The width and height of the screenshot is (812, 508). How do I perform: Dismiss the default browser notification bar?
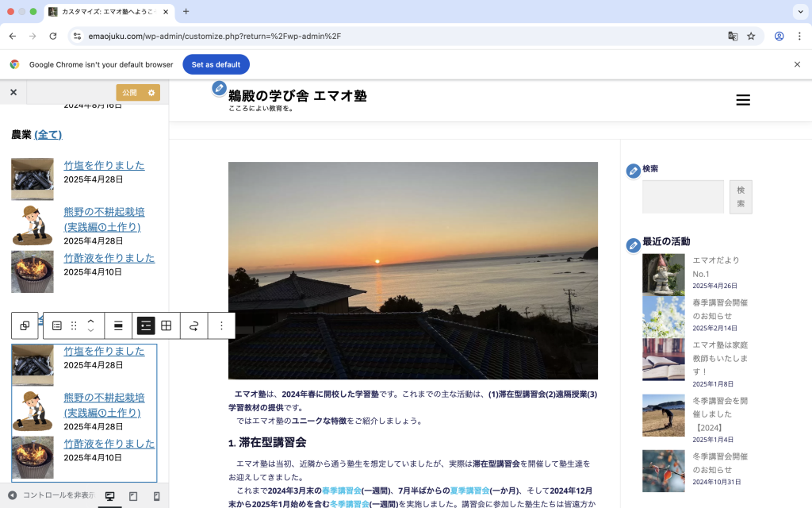pyautogui.click(x=797, y=64)
